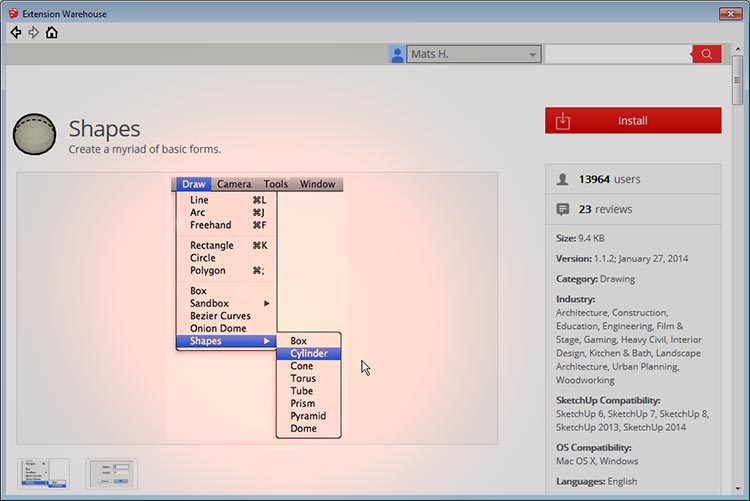
Task: Click the Size 9.4 KB text
Action: coord(580,238)
